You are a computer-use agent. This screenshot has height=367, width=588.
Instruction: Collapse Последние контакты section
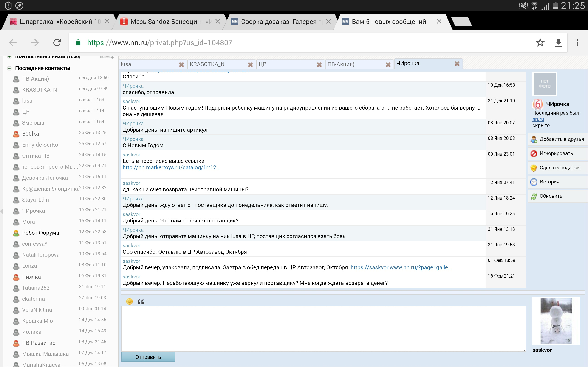pyautogui.click(x=9, y=68)
